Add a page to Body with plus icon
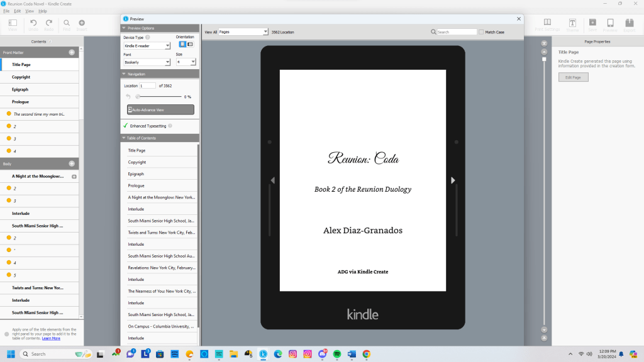 pos(72,163)
